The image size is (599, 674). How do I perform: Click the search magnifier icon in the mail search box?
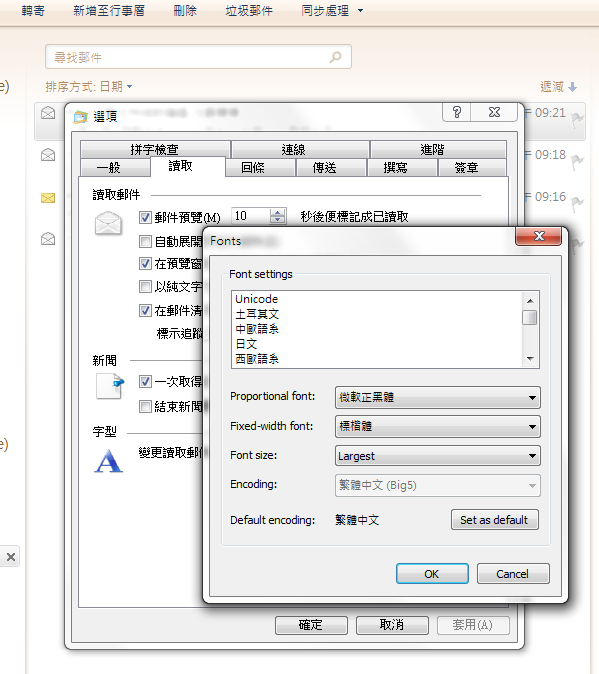[336, 57]
